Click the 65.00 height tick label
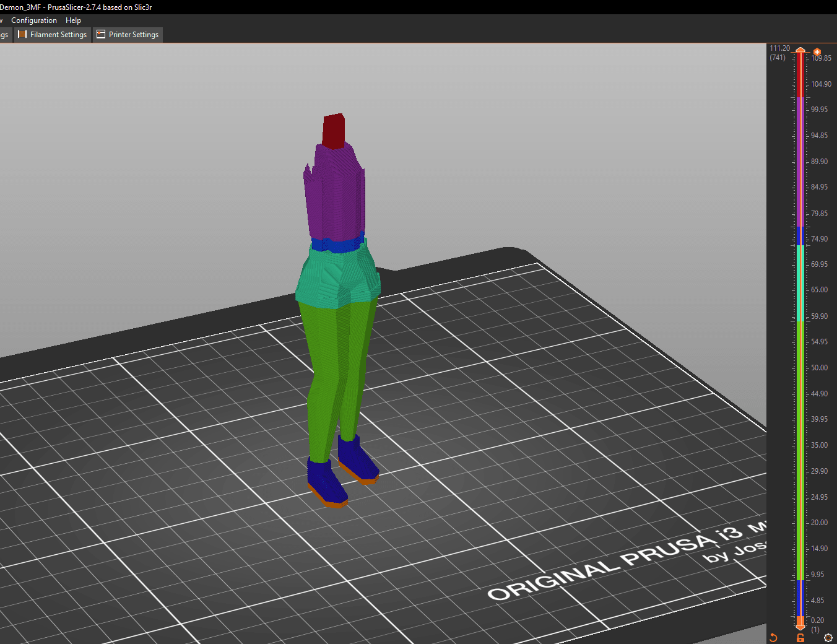Viewport: 837px width, 644px height. [819, 290]
